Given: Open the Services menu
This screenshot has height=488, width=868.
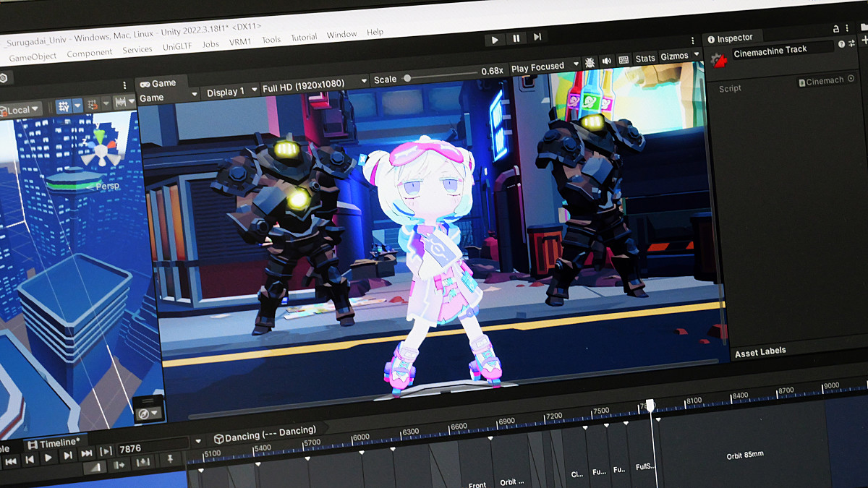Looking at the screenshot, I should click(137, 50).
